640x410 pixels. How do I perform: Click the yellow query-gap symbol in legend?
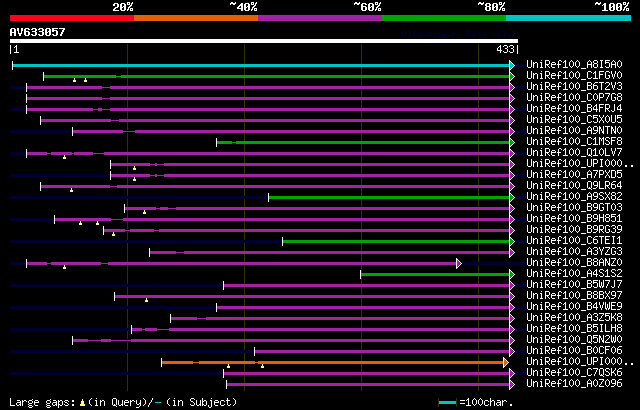pyautogui.click(x=82, y=403)
